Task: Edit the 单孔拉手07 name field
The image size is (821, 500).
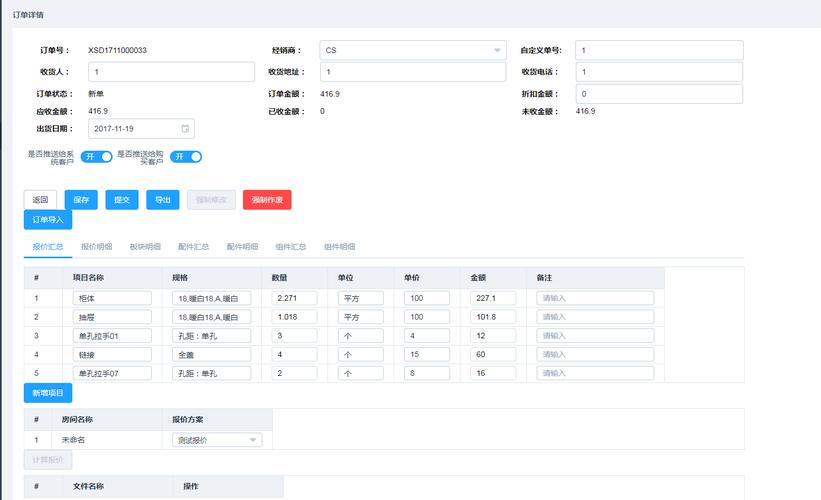Action: (x=112, y=373)
